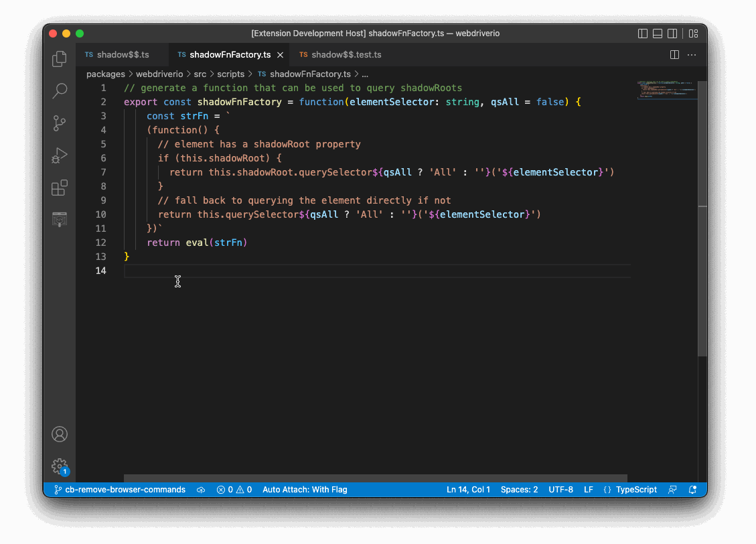Open the notifications bell in the status bar
This screenshot has width=756, height=544.
coord(693,490)
